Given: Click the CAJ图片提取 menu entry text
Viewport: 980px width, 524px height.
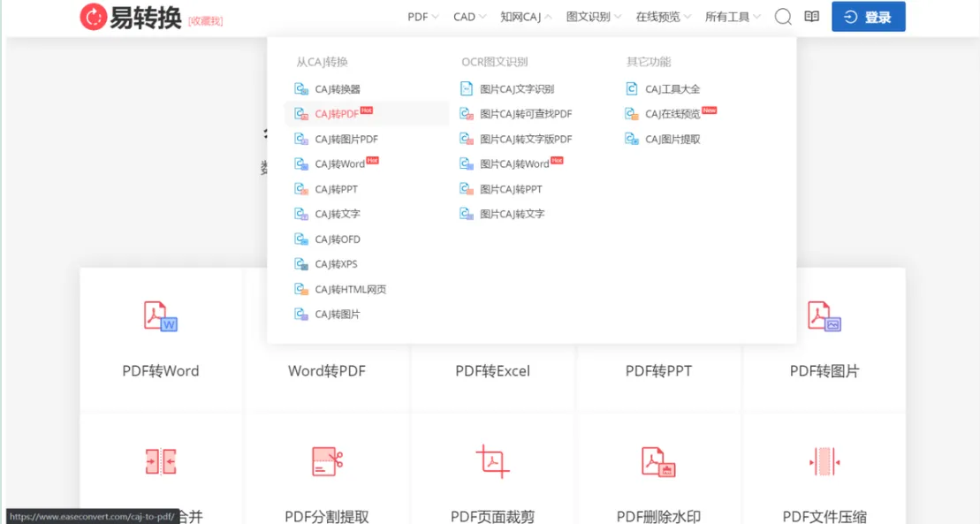Looking at the screenshot, I should [672, 139].
